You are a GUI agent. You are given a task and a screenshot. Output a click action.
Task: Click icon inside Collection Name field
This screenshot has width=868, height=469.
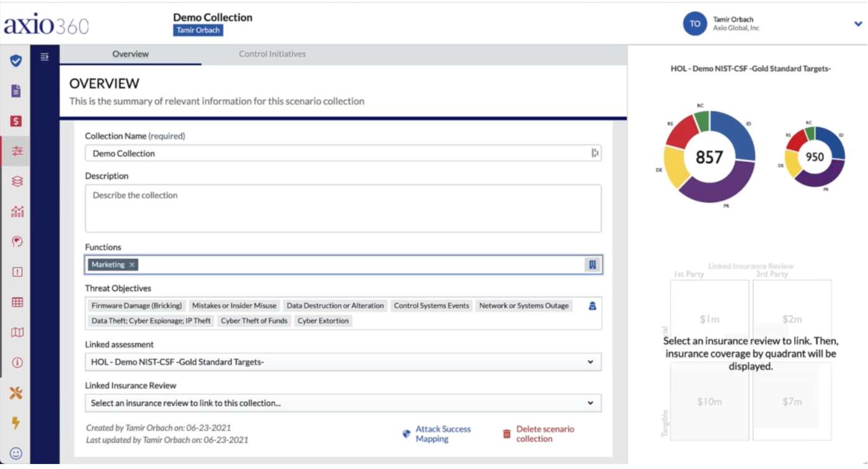[x=595, y=153]
